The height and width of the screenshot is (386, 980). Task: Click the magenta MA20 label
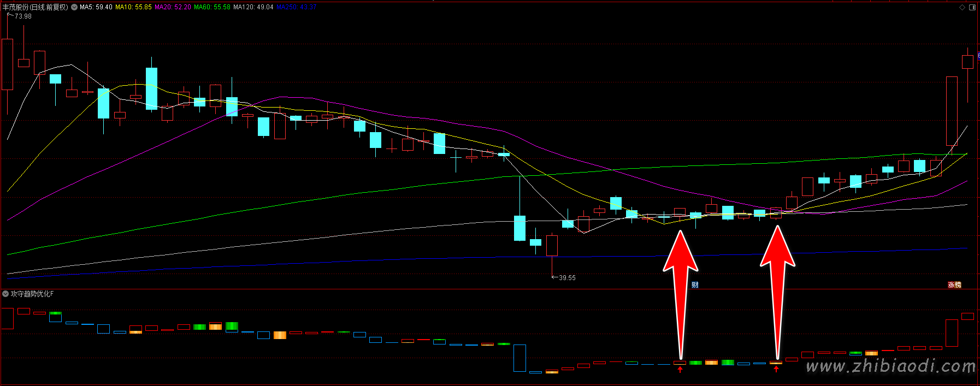(173, 7)
